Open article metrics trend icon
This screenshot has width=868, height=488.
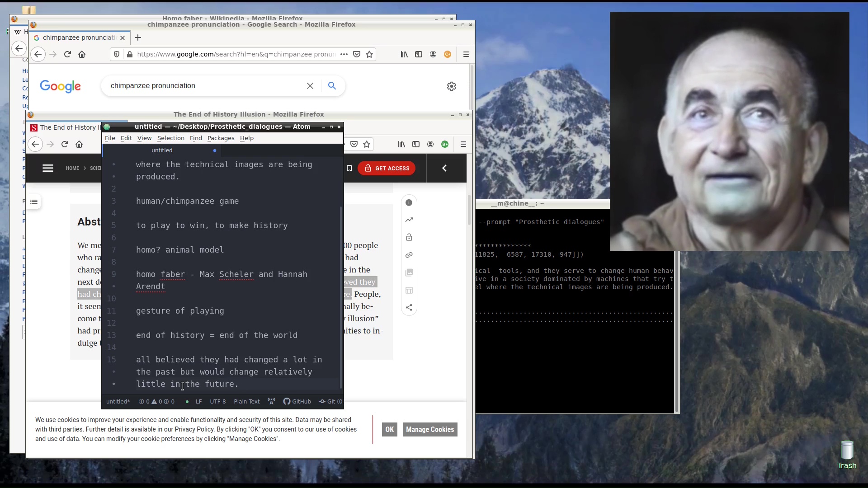[x=409, y=220]
